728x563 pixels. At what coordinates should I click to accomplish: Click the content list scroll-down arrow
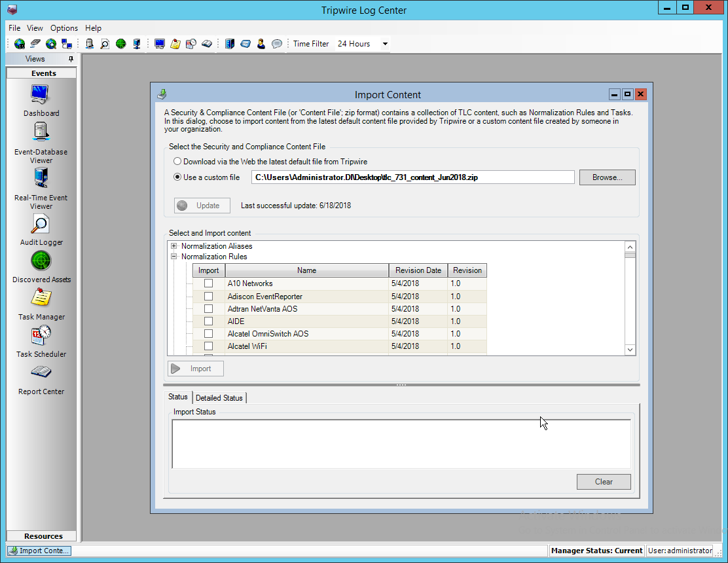630,350
